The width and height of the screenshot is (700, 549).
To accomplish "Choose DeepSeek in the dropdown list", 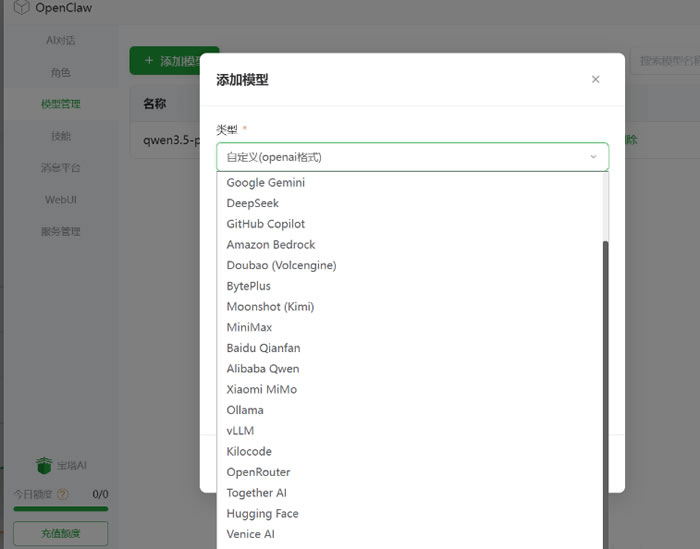I will click(253, 203).
